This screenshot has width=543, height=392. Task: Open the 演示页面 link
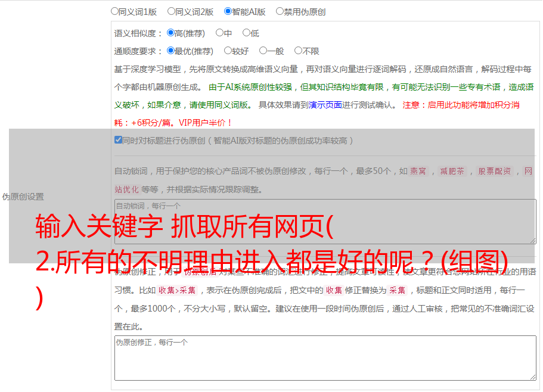coord(325,105)
